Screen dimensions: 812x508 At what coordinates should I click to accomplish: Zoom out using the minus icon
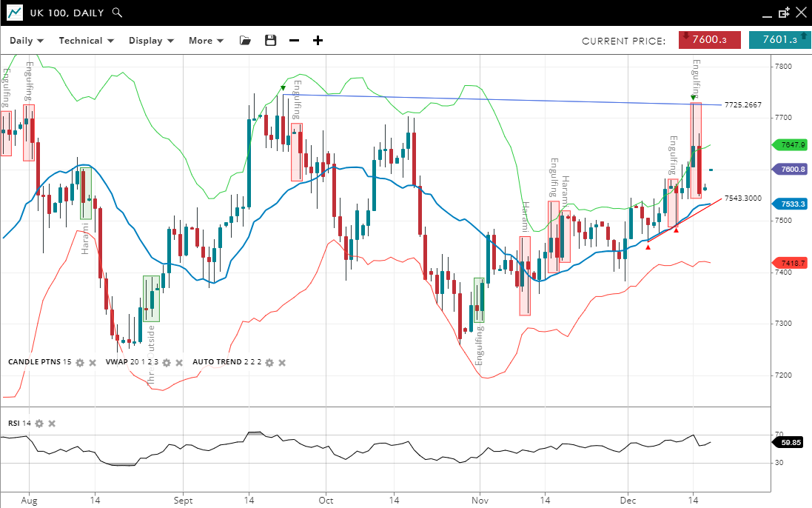294,41
